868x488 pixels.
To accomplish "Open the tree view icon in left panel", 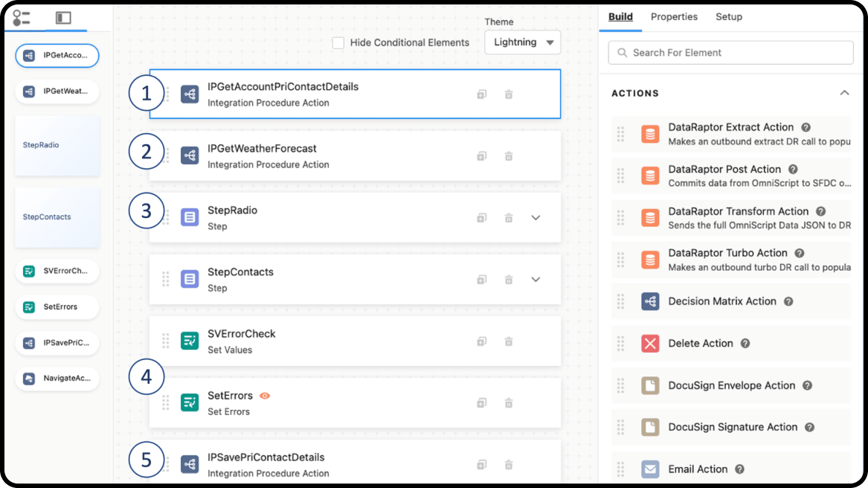I will pyautogui.click(x=22, y=18).
